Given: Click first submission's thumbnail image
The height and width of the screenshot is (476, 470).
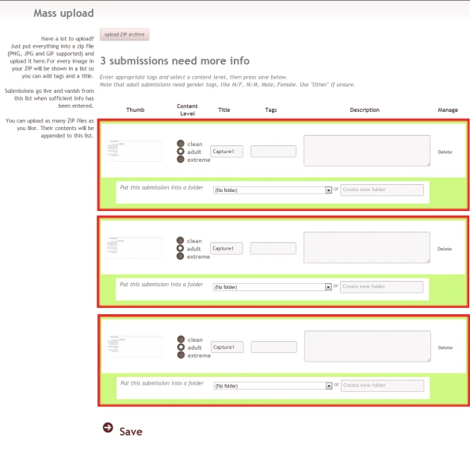Looking at the screenshot, I should point(134,151).
